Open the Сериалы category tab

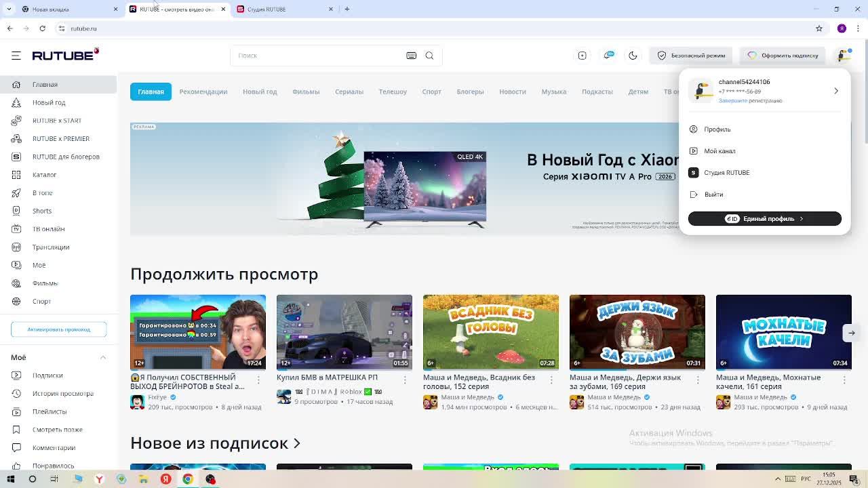click(x=349, y=91)
